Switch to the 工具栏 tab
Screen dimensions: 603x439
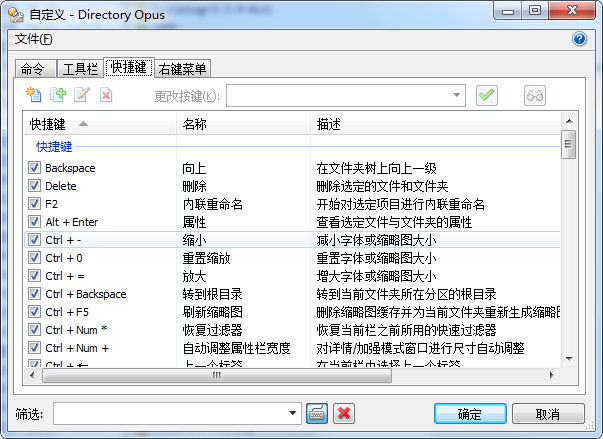click(80, 69)
